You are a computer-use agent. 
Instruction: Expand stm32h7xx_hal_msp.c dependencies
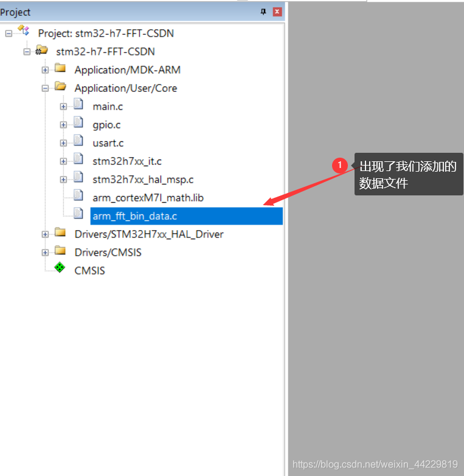point(63,180)
